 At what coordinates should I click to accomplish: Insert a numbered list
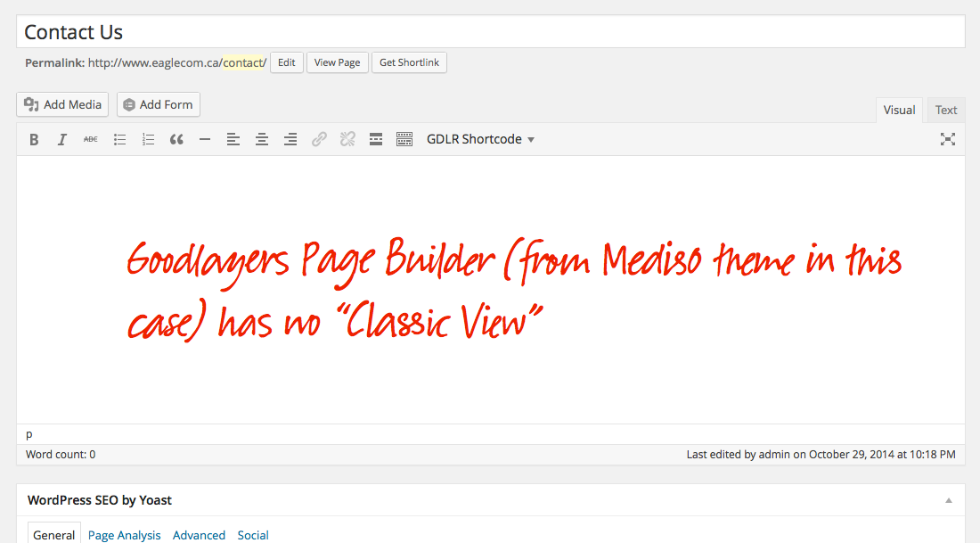click(x=148, y=139)
